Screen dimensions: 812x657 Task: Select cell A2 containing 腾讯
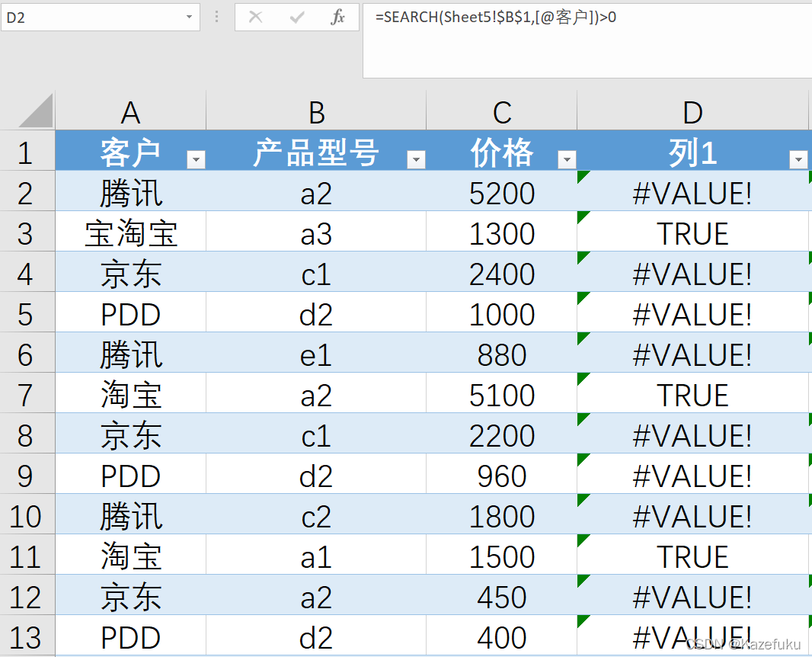point(130,191)
